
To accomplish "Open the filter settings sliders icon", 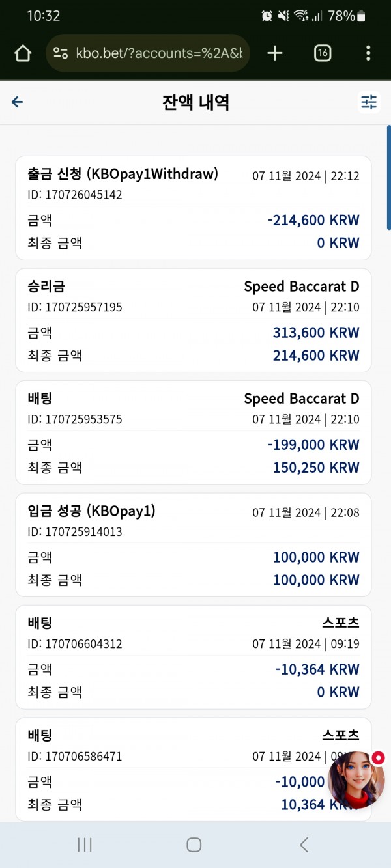I will click(369, 102).
